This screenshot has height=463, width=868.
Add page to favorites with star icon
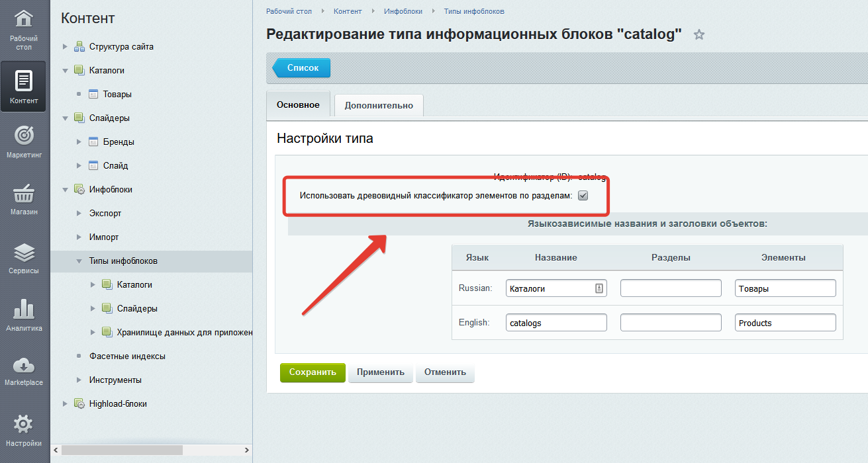699,35
